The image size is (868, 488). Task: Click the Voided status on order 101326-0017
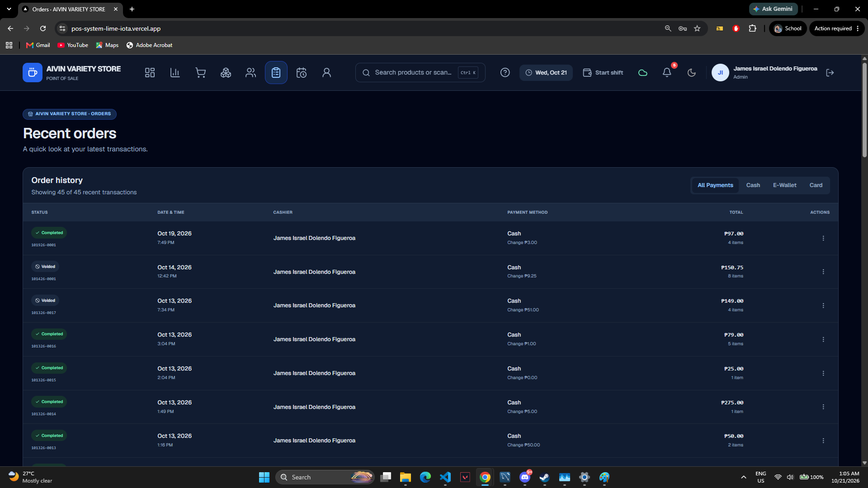(x=45, y=300)
